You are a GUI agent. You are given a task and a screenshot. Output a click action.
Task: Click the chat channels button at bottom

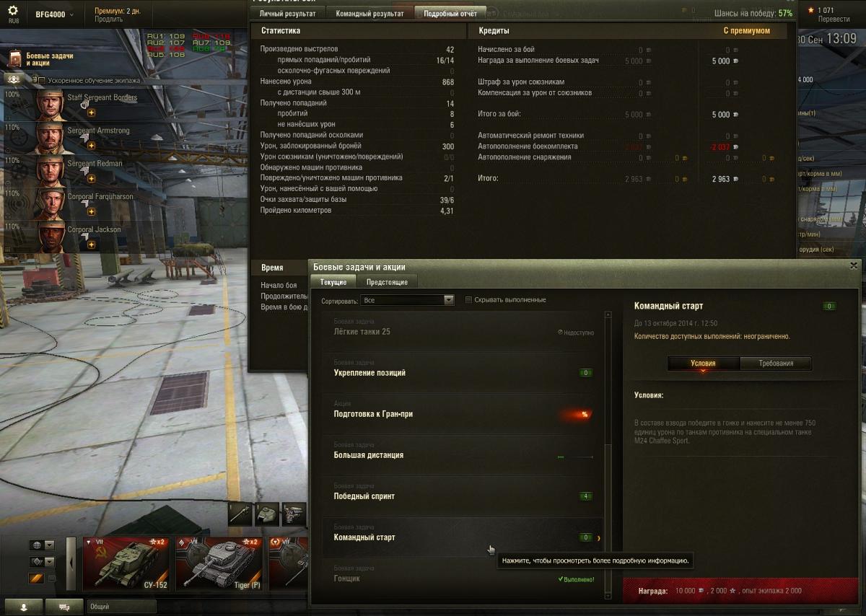point(64,607)
